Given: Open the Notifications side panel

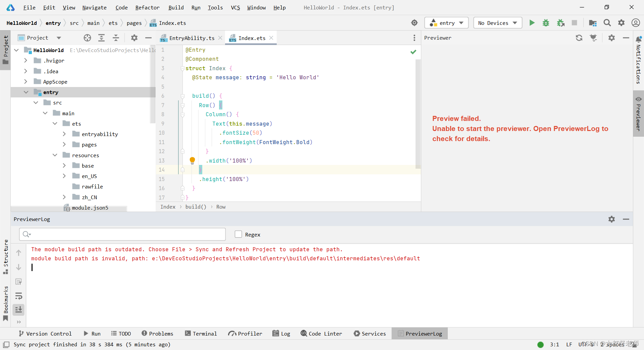Looking at the screenshot, I should pyautogui.click(x=639, y=59).
